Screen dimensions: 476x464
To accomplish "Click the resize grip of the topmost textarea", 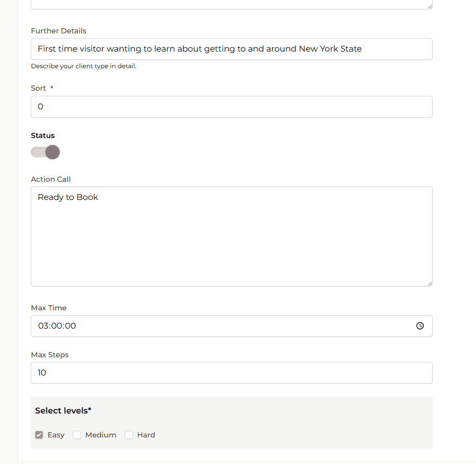I will pos(430,6).
